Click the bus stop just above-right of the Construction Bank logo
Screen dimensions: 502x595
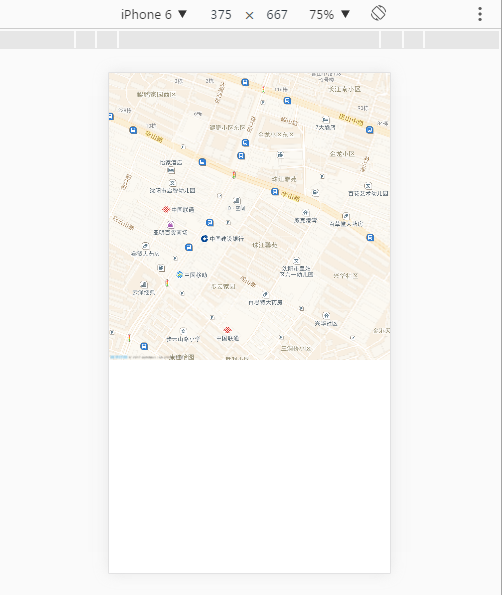point(209,222)
